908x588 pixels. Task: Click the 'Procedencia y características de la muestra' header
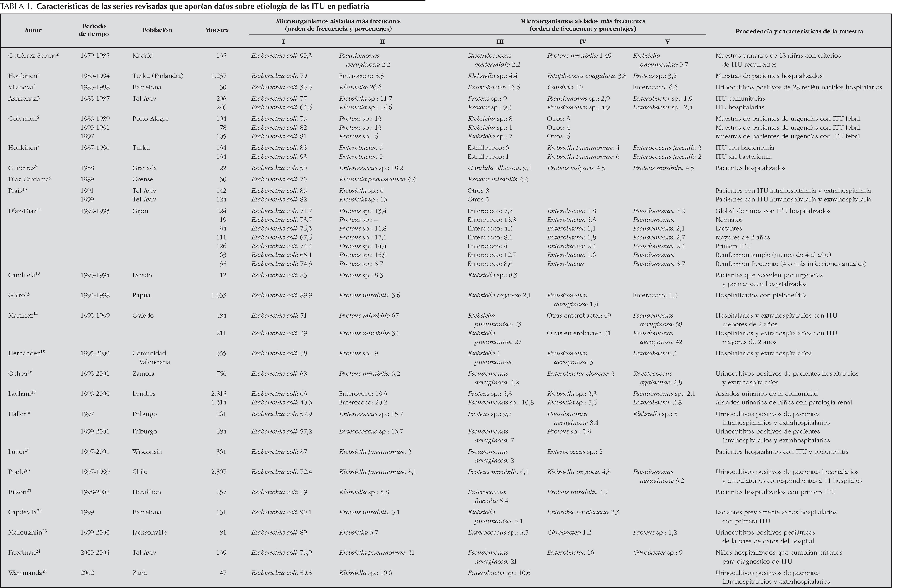coord(799,31)
